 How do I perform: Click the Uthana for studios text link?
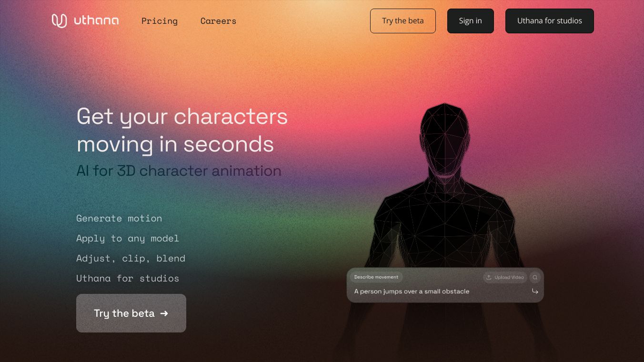pos(128,278)
